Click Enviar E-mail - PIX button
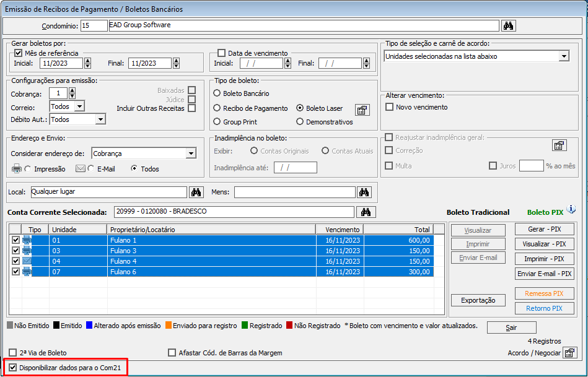The height and width of the screenshot is (377, 588). pyautogui.click(x=544, y=274)
